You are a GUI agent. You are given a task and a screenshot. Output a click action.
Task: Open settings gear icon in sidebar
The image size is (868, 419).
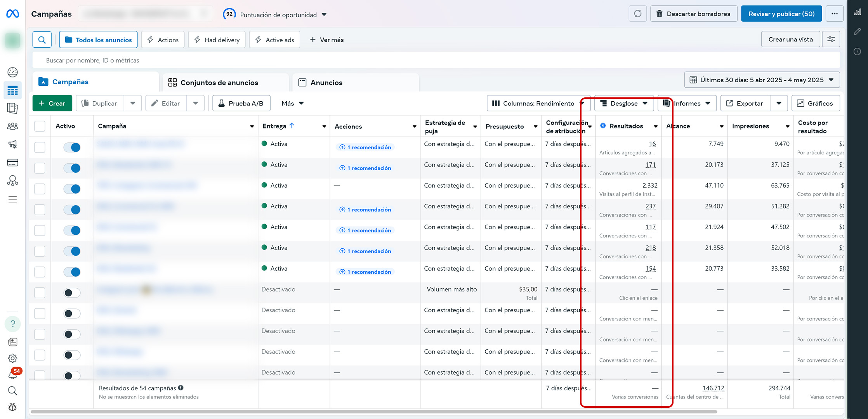(x=12, y=358)
